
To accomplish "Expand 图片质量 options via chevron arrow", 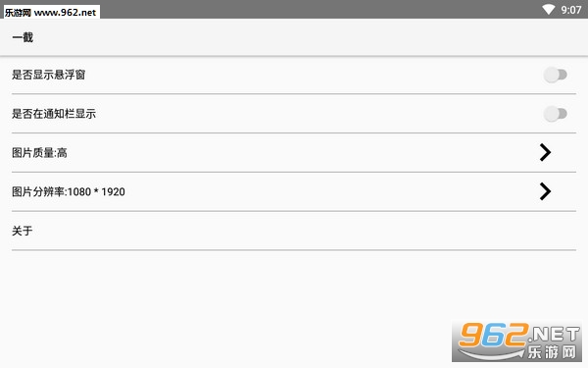I will click(x=545, y=152).
